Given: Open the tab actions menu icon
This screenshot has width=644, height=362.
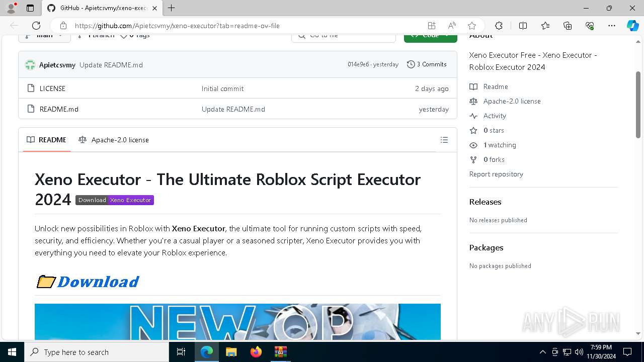Looking at the screenshot, I should (30, 8).
